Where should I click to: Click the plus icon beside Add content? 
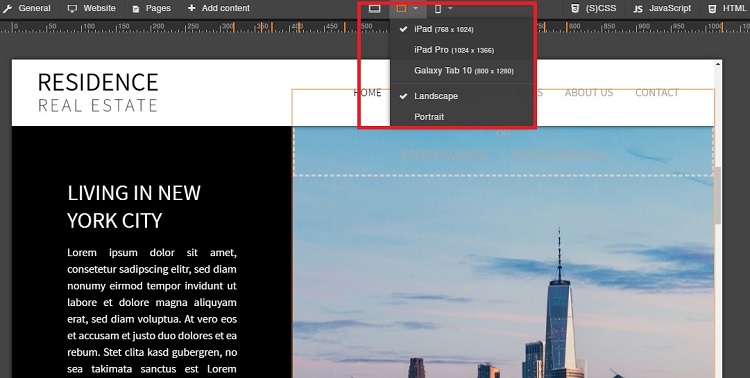coord(191,8)
